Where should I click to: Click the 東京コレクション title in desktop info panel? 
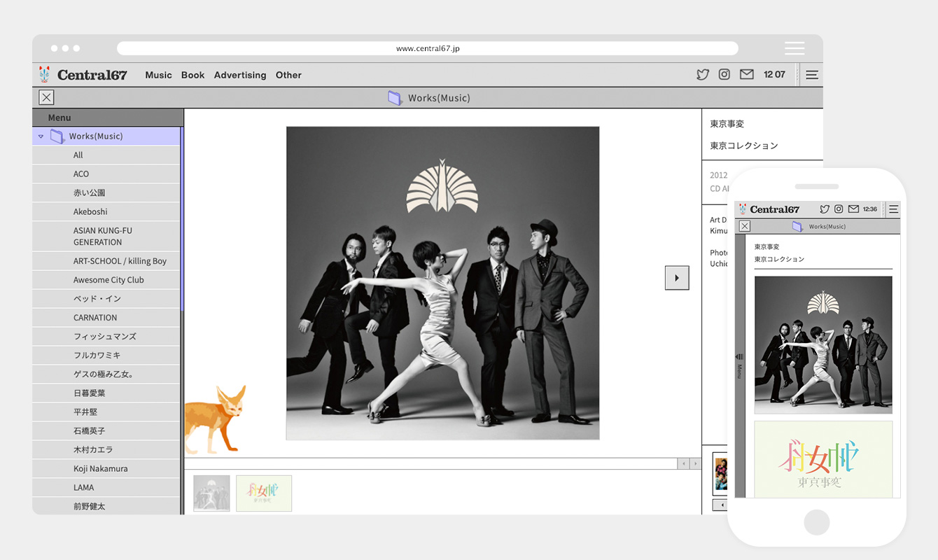click(x=744, y=146)
